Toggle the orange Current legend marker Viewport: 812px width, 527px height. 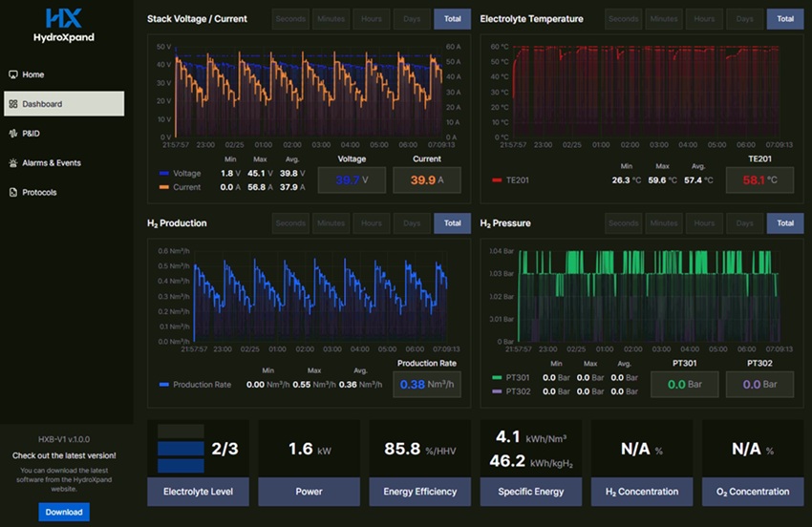point(164,188)
